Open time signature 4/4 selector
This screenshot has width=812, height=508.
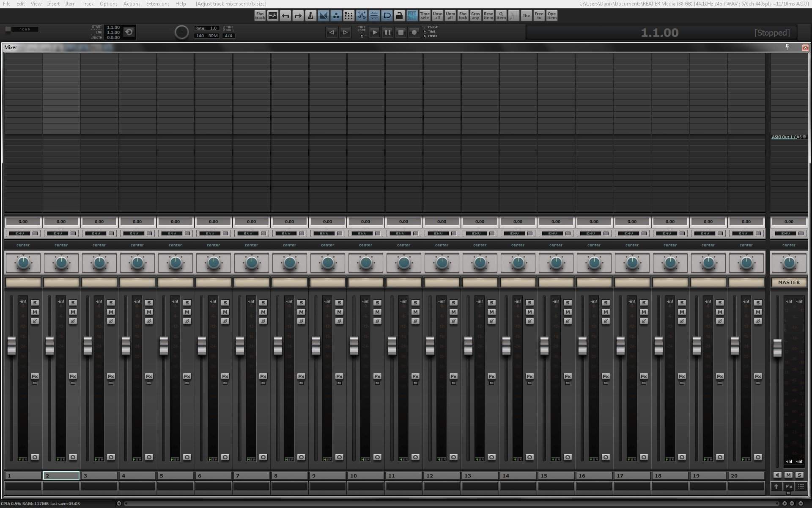(x=228, y=36)
